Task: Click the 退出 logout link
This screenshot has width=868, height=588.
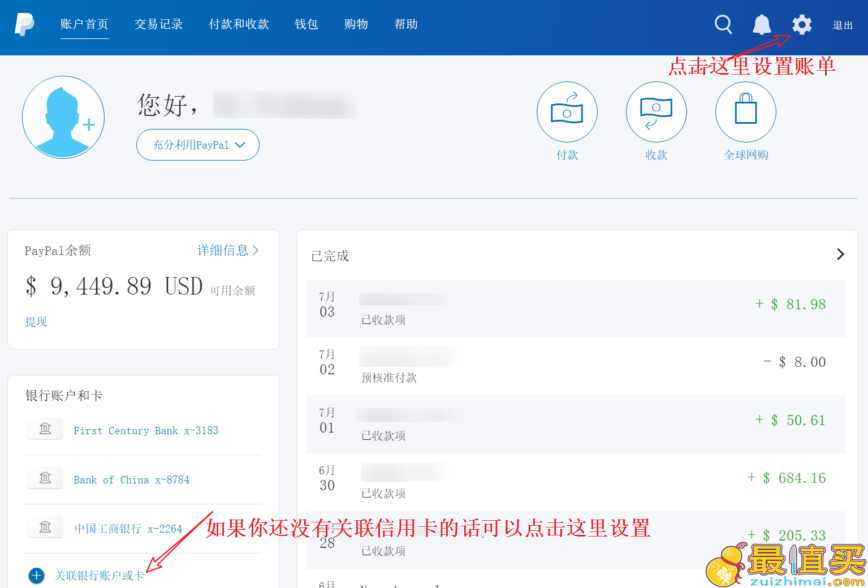Action: [x=843, y=25]
